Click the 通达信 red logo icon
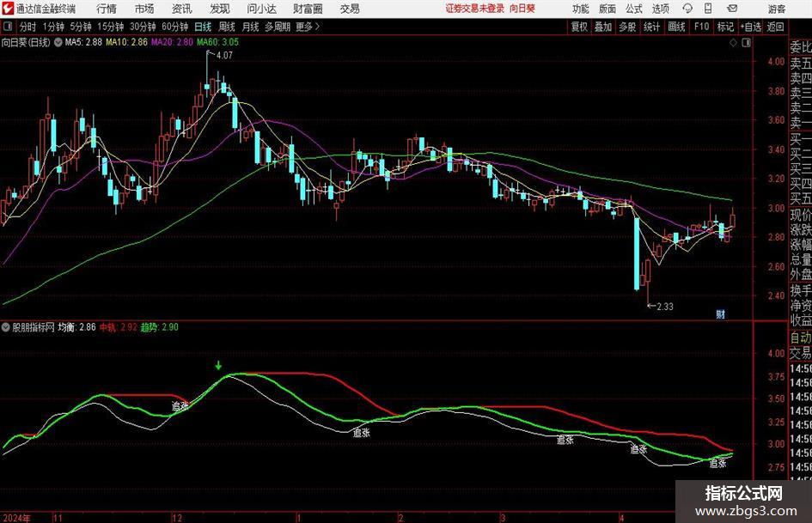 click(7, 9)
